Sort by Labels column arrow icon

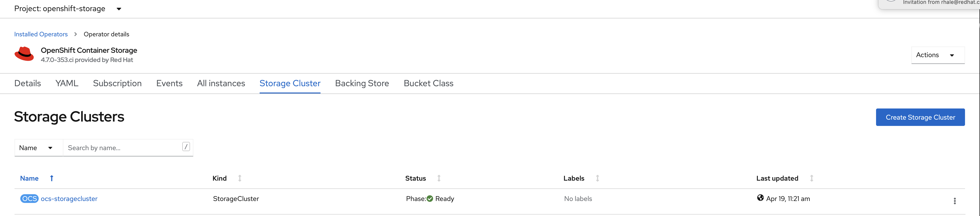click(x=598, y=178)
